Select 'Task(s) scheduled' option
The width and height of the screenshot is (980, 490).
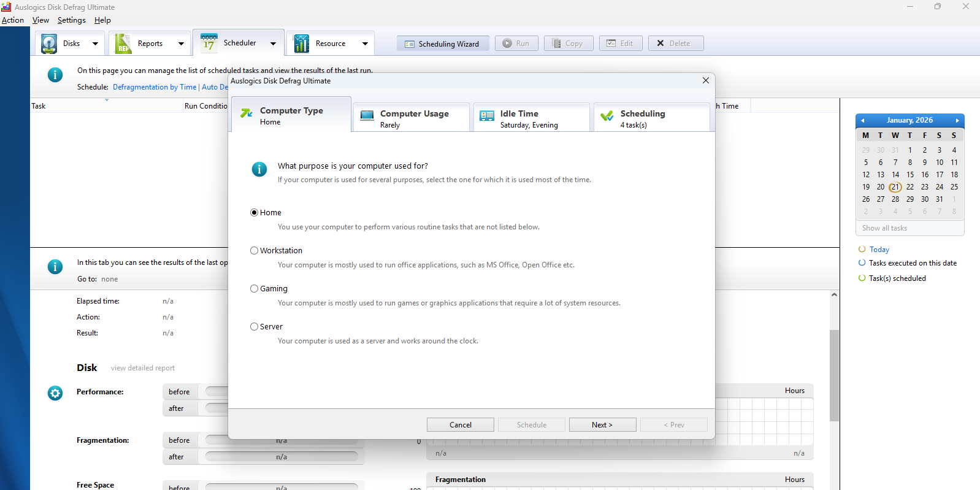[x=862, y=278]
